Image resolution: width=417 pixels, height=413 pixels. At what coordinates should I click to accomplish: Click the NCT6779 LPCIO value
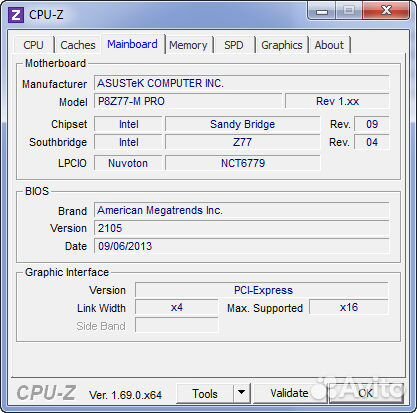point(242,163)
